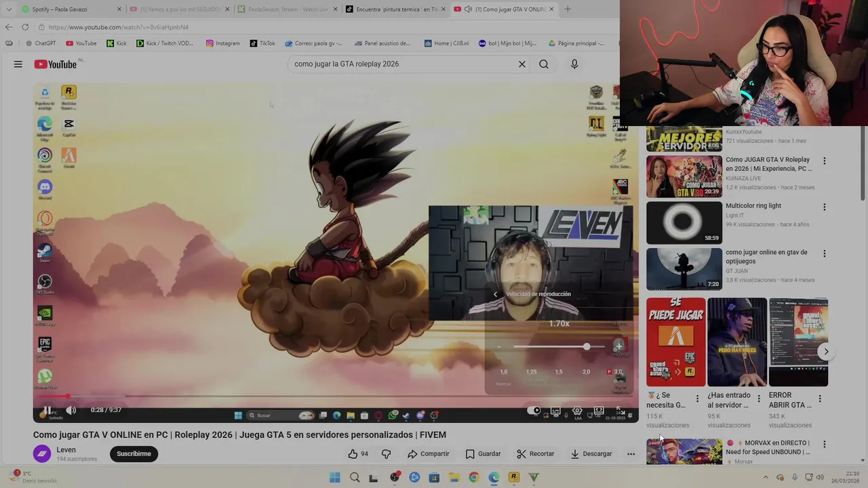The width and height of the screenshot is (868, 488).
Task: Open options for Multicolor ring light video
Action: 825,207
